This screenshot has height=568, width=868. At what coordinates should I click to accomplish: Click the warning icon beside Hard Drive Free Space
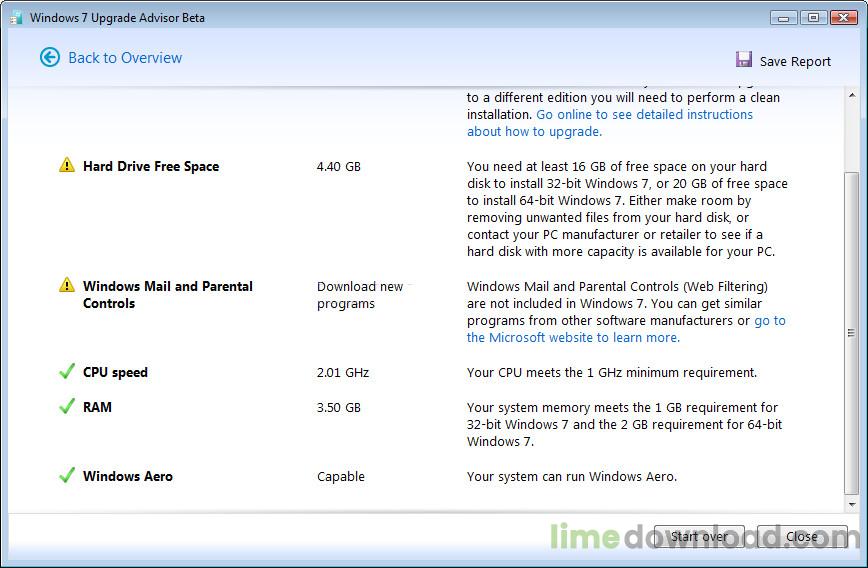(66, 165)
